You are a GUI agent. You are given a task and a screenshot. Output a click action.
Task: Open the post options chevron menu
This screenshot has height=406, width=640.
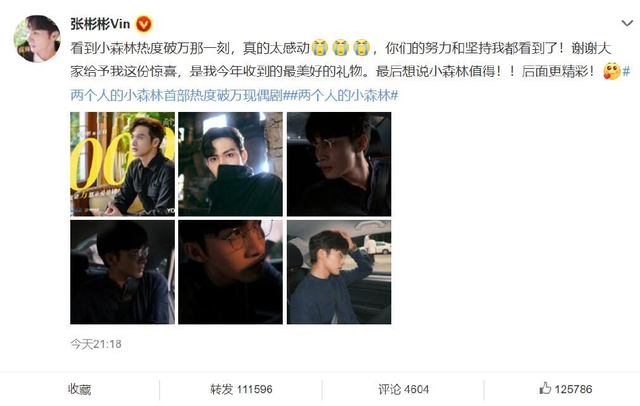627,24
